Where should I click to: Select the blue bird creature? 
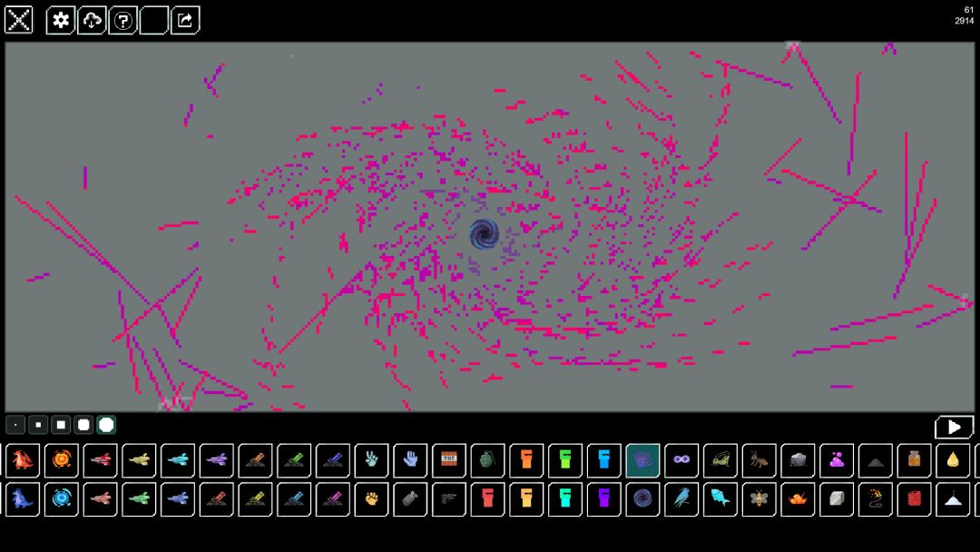(681, 498)
